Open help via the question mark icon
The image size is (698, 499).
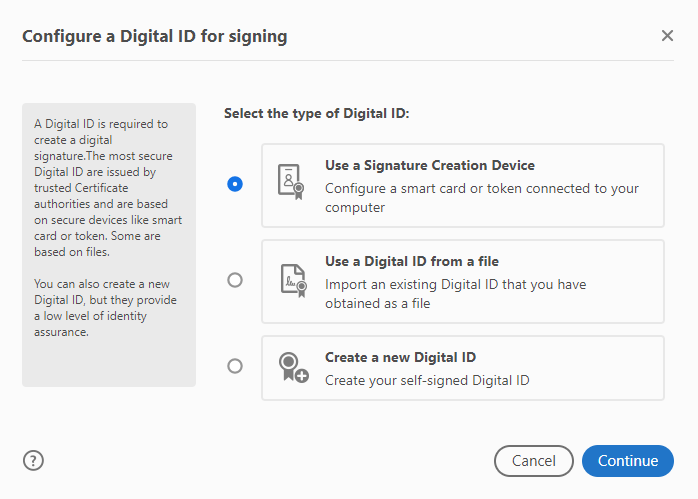[33, 460]
